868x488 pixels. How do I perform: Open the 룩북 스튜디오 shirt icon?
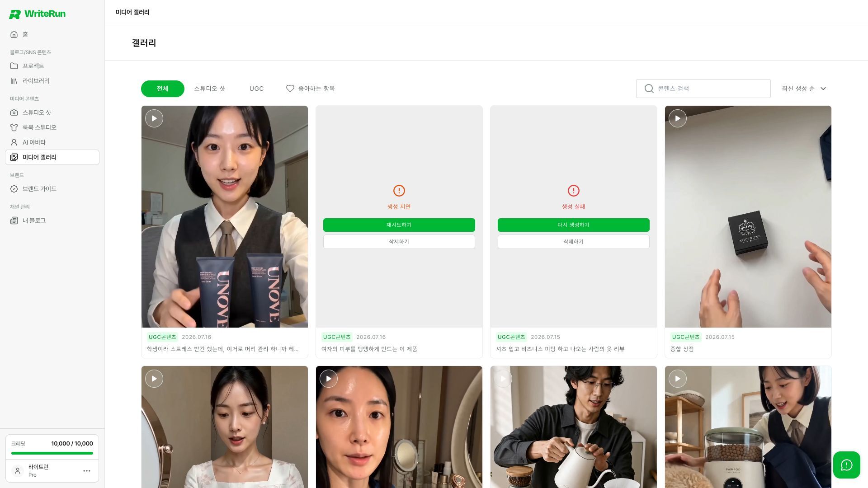(14, 127)
